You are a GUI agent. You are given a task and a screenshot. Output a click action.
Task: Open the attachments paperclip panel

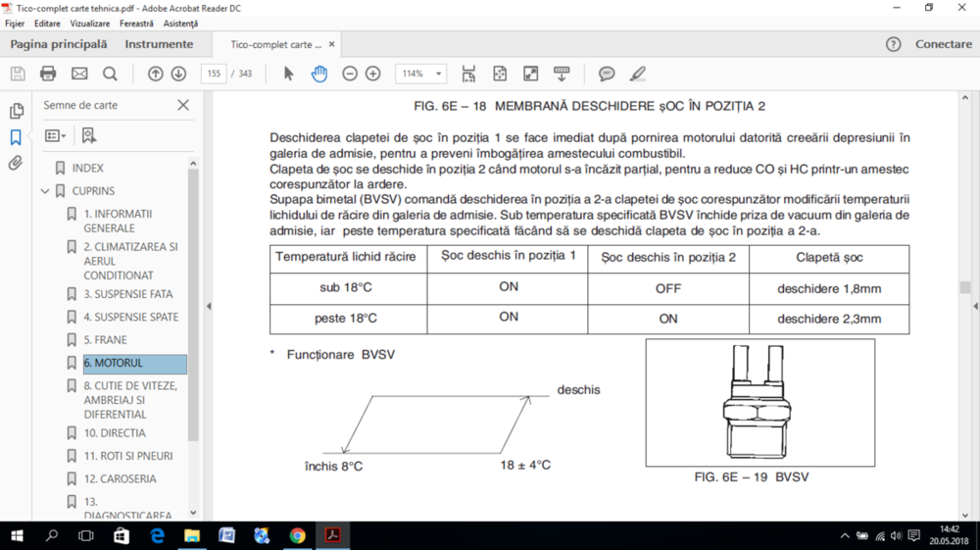pos(16,164)
